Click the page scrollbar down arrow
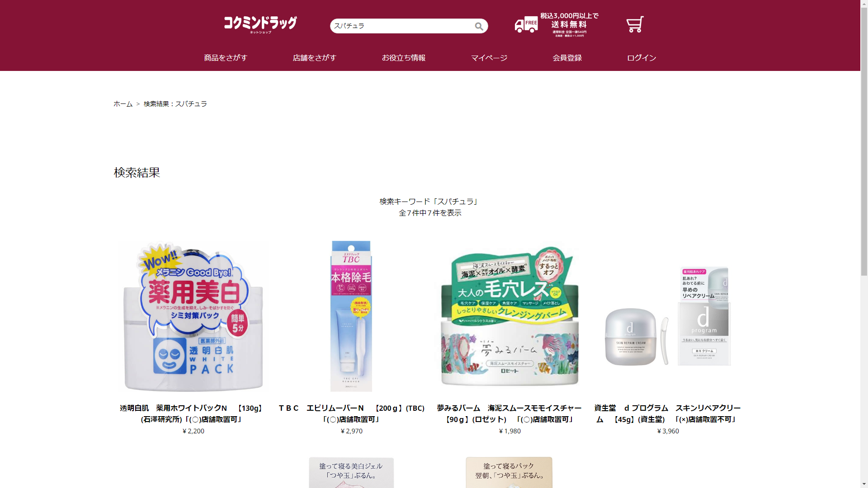The image size is (868, 488). [x=864, y=484]
